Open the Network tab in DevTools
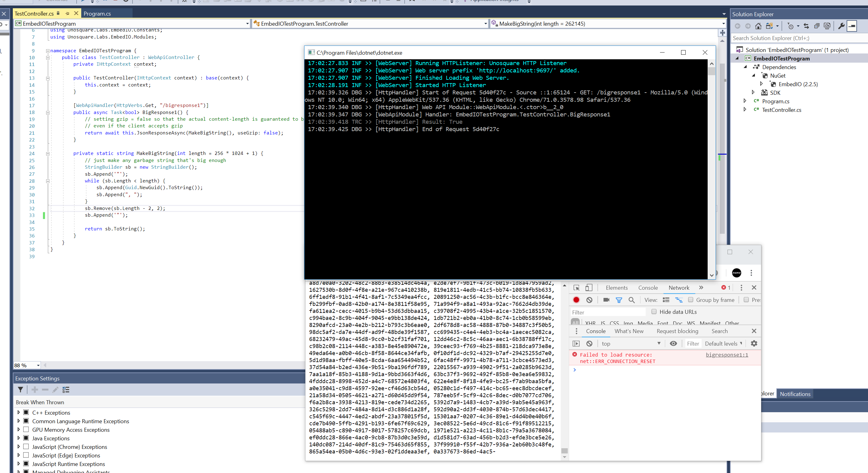Screen dimensions: 868x473 click(679, 288)
